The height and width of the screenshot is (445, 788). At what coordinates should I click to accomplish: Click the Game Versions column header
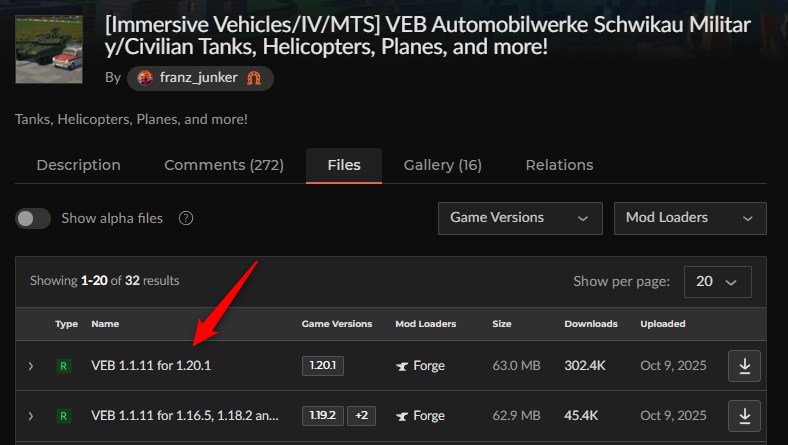337,324
